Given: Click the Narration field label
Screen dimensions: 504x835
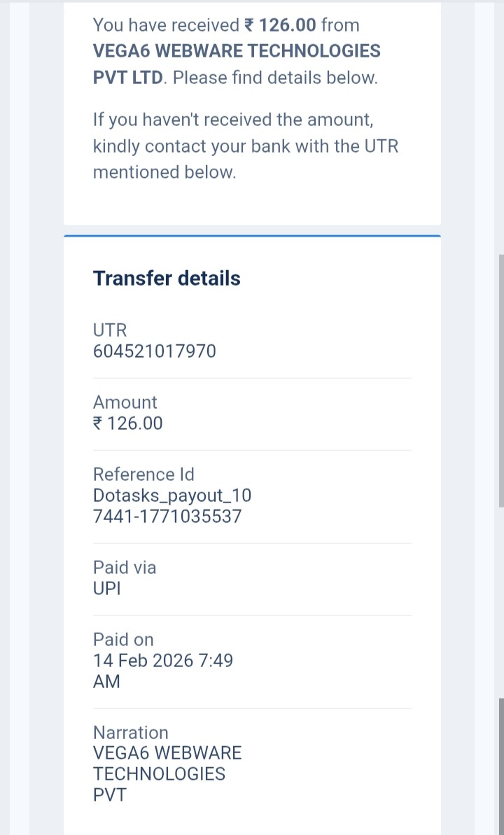Looking at the screenshot, I should pos(131,733).
